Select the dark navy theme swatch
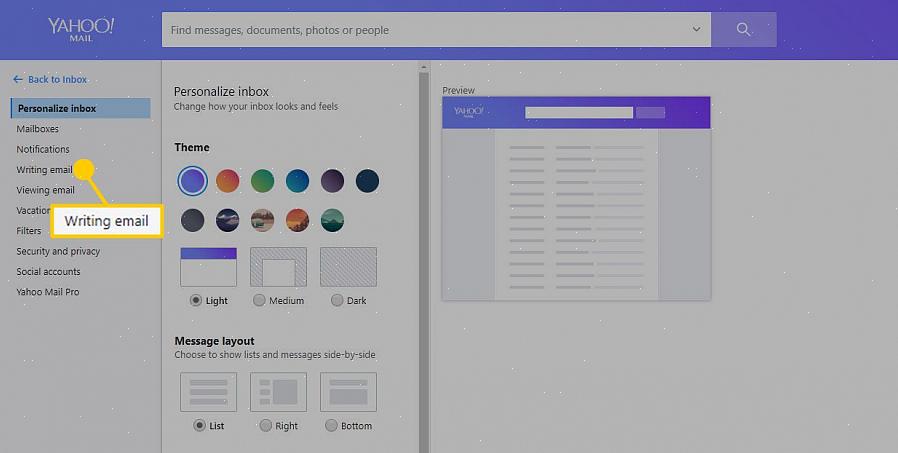898x453 pixels. point(367,181)
